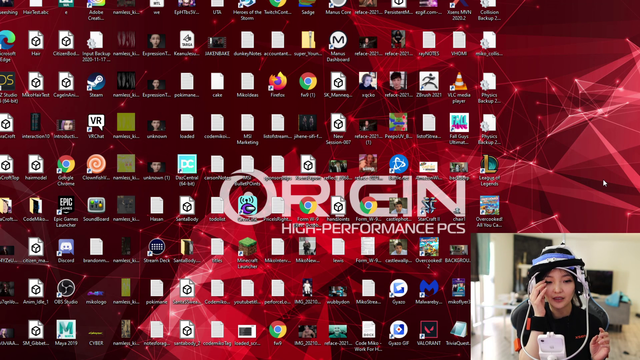Open Epic Games Launcher
640x360 pixels.
pos(66,205)
